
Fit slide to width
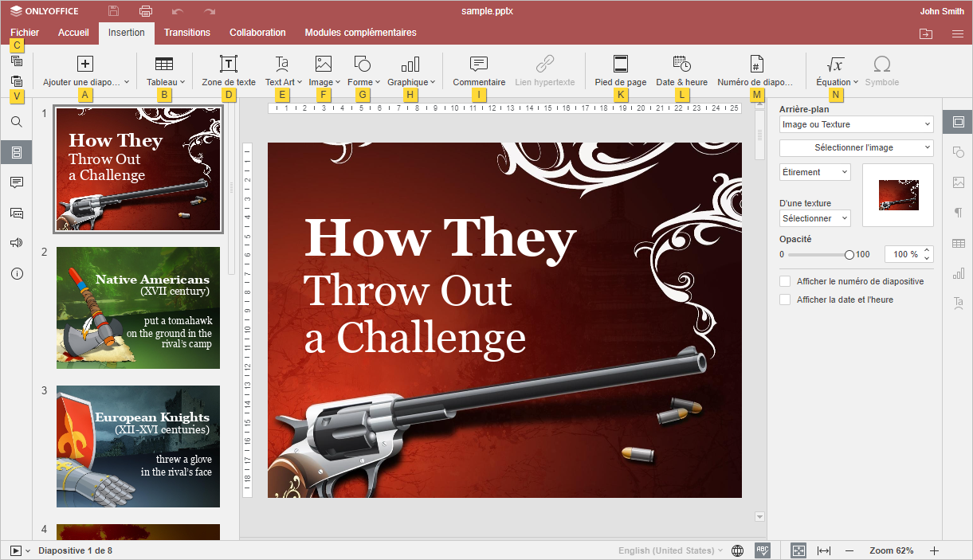(824, 550)
